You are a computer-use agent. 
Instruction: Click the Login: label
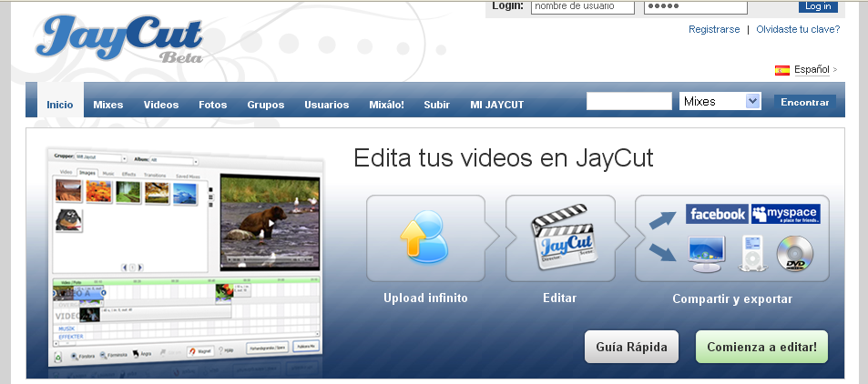[507, 6]
